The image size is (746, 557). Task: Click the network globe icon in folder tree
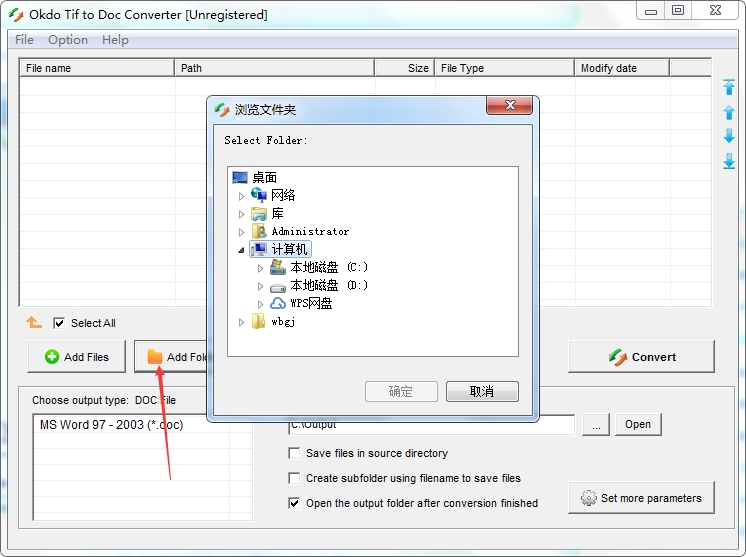point(259,195)
